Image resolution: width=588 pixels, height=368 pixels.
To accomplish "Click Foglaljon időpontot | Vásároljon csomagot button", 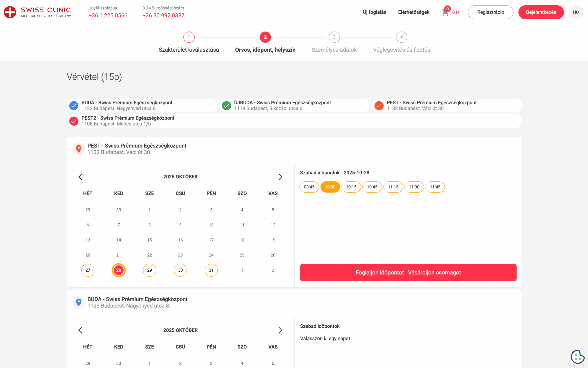I will [x=408, y=272].
